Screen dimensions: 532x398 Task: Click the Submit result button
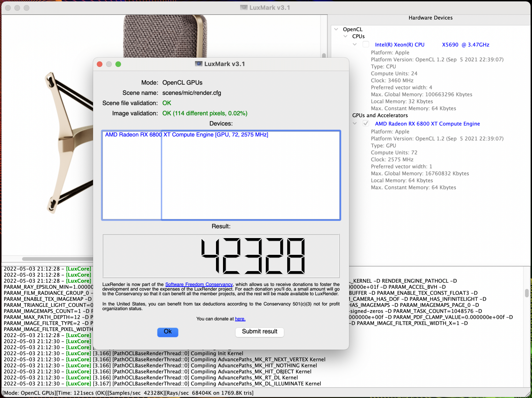260,332
